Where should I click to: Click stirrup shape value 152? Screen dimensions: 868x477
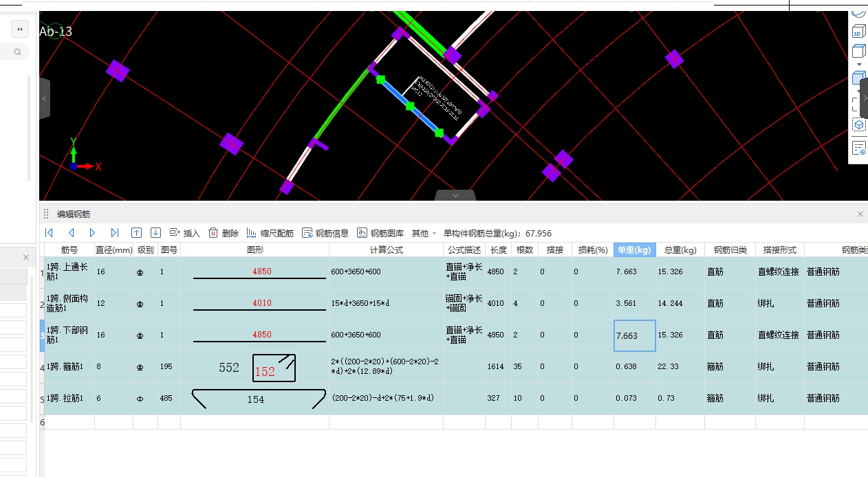point(265,372)
